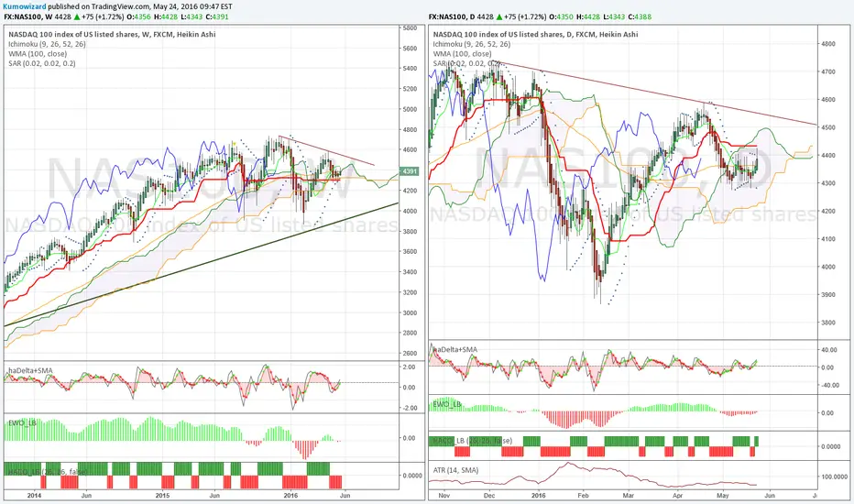Click the 2014 label on the weekly time axis
The width and height of the screenshot is (854, 504).
pos(34,496)
